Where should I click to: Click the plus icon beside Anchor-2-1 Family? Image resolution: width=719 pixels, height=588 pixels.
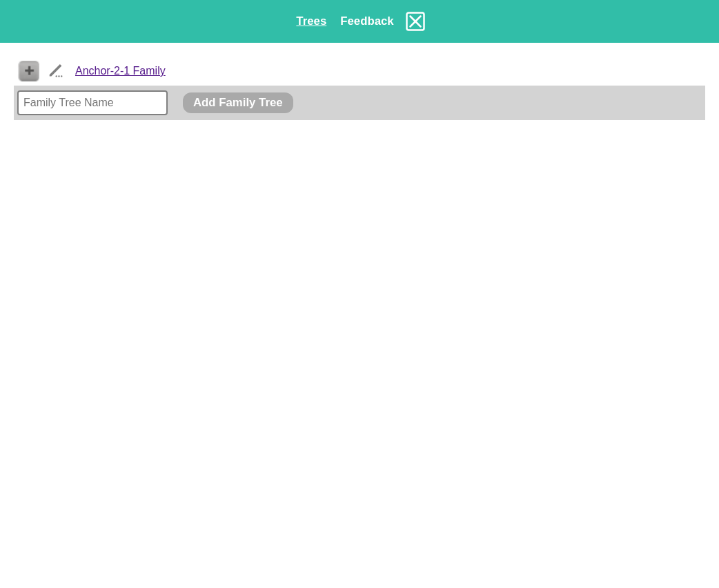coord(29,71)
